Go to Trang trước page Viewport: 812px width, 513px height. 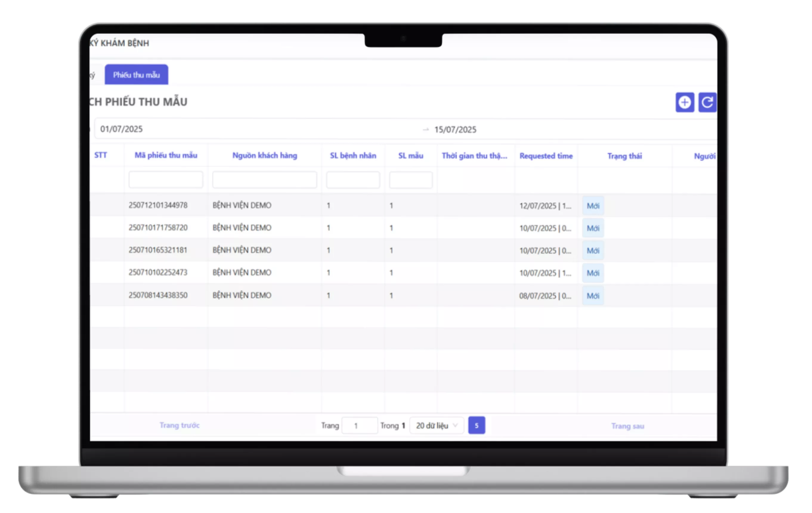pyautogui.click(x=180, y=425)
